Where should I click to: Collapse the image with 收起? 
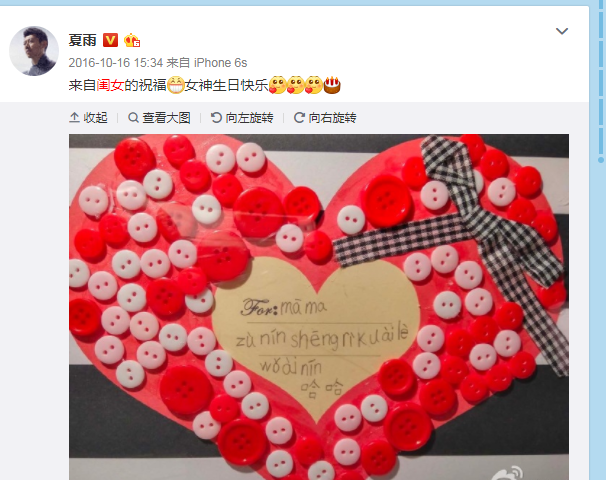pyautogui.click(x=89, y=117)
